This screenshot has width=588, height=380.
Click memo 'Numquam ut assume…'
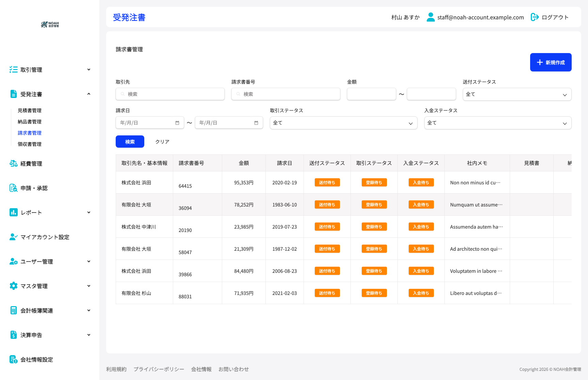tap(476, 205)
